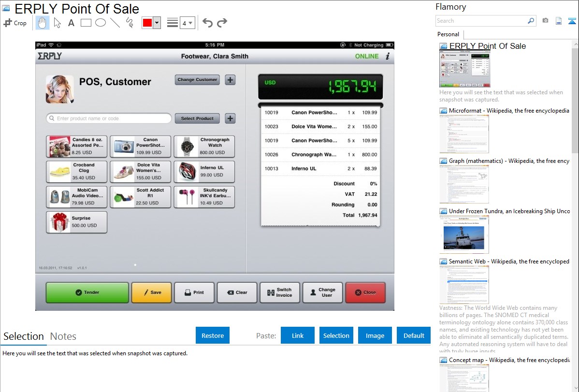Add Dolce Vita Women's product tile
This screenshot has width=579, height=392.
(x=140, y=172)
